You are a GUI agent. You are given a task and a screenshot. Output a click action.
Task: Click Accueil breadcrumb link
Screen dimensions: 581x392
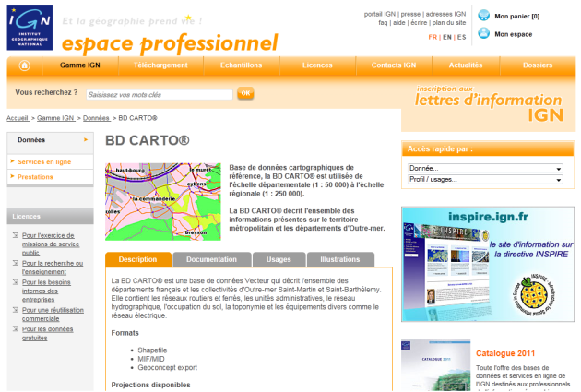tap(18, 118)
